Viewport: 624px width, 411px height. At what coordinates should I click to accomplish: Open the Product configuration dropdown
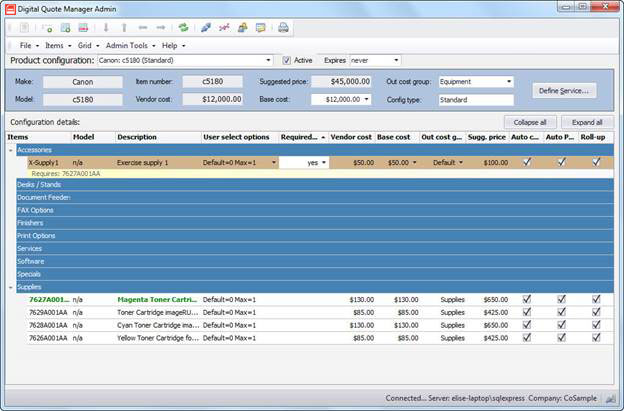269,60
